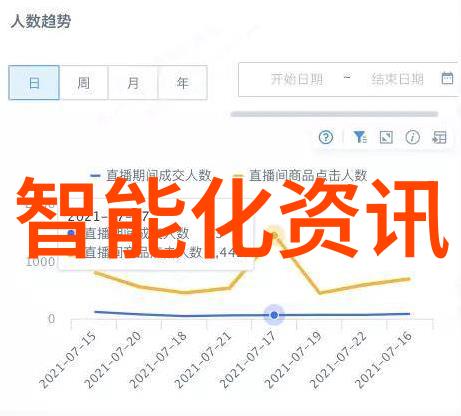461x416 pixels.
Task: Click the 结束日期 end date field
Action: 397,79
